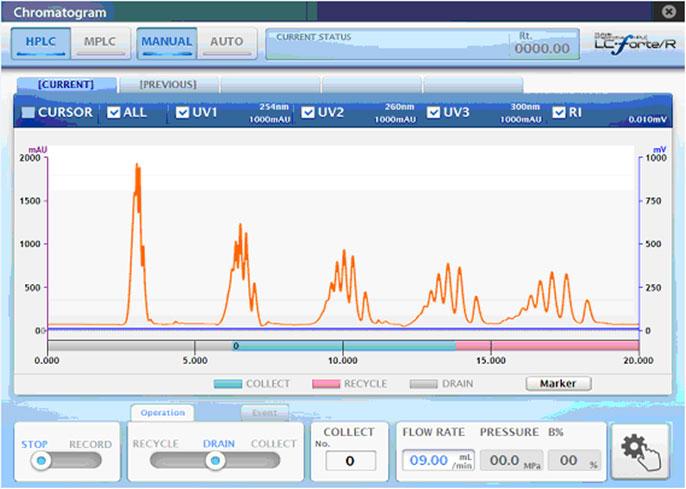Viewport: 686px width, 489px height.
Task: Select HPLC mode button
Action: click(41, 44)
